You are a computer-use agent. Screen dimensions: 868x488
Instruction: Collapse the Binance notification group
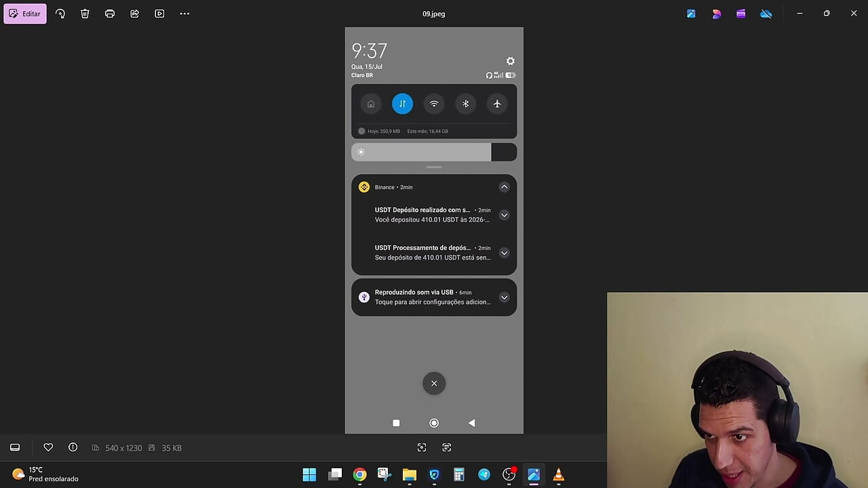pos(504,187)
